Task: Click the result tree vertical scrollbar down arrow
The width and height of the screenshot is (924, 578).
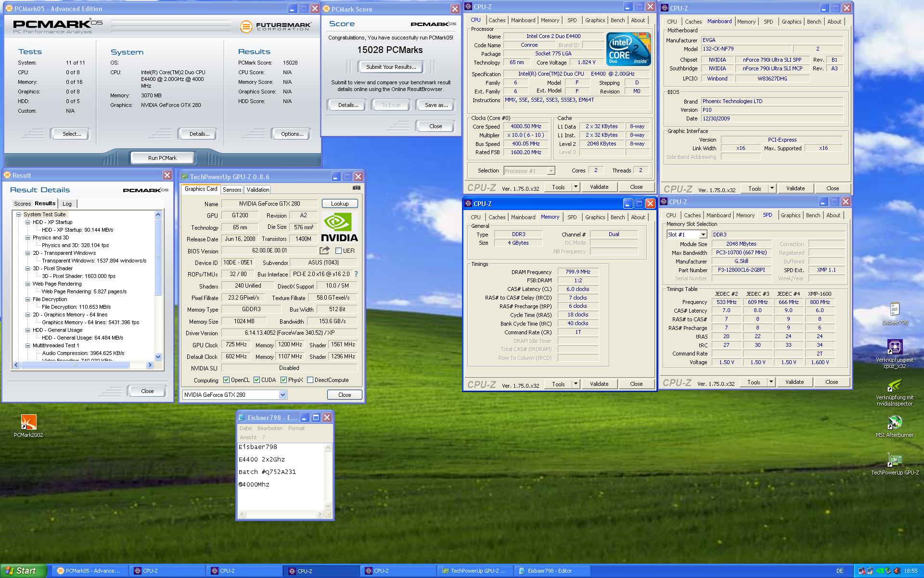Action: point(158,357)
